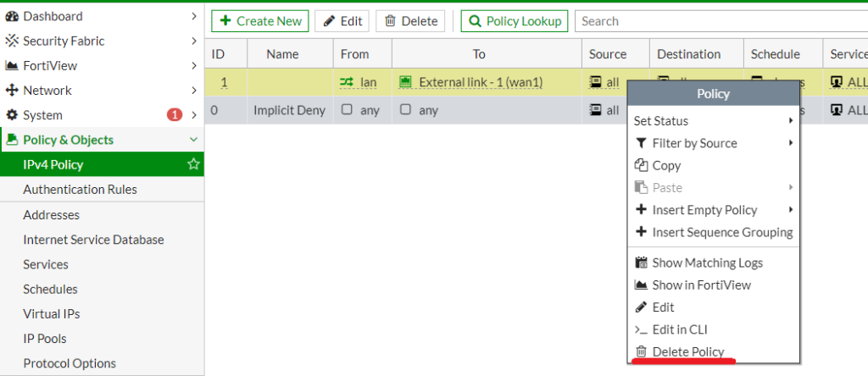Click the lan interface icon in row 1
The height and width of the screenshot is (376, 868).
click(x=347, y=82)
